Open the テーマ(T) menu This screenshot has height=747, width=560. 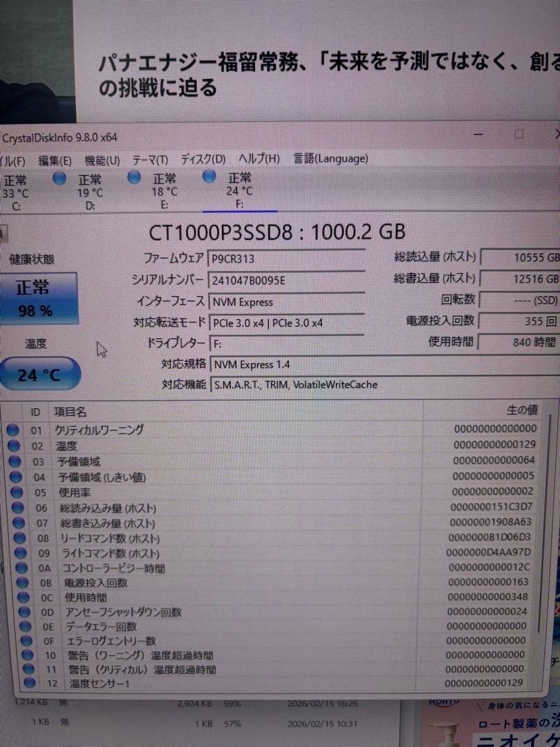click(150, 160)
